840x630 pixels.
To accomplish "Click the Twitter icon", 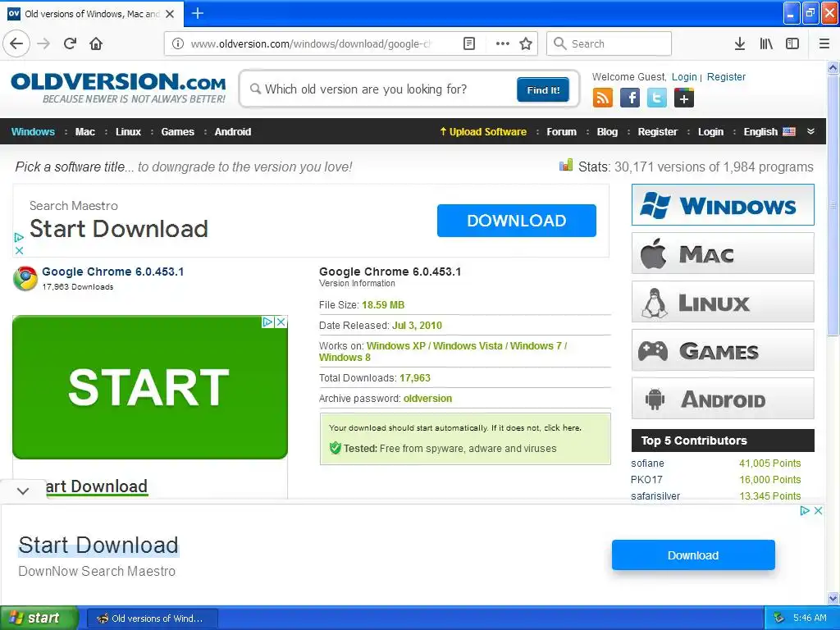I will (x=657, y=98).
